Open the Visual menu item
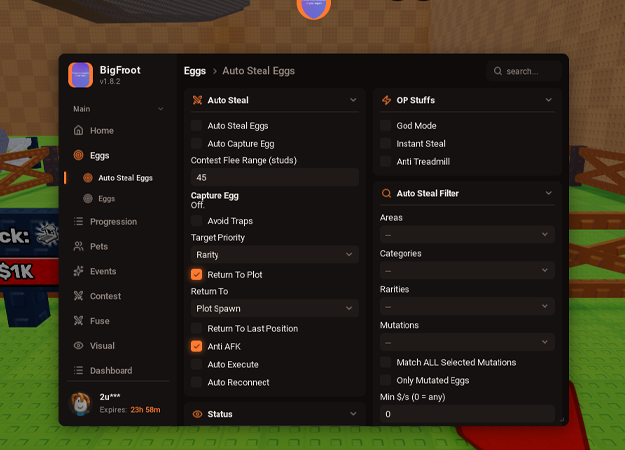 click(x=118, y=346)
